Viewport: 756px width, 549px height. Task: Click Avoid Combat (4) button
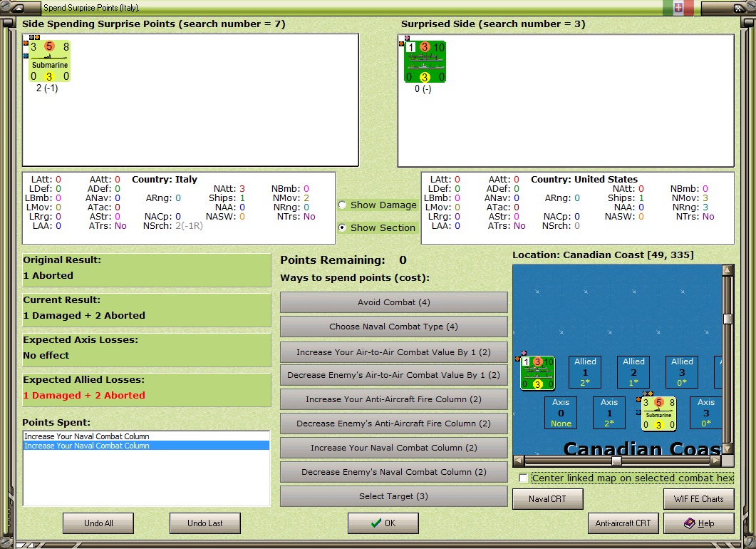pos(393,302)
